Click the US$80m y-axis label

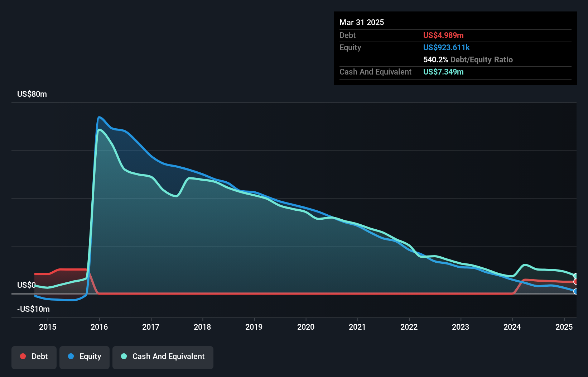(x=32, y=94)
